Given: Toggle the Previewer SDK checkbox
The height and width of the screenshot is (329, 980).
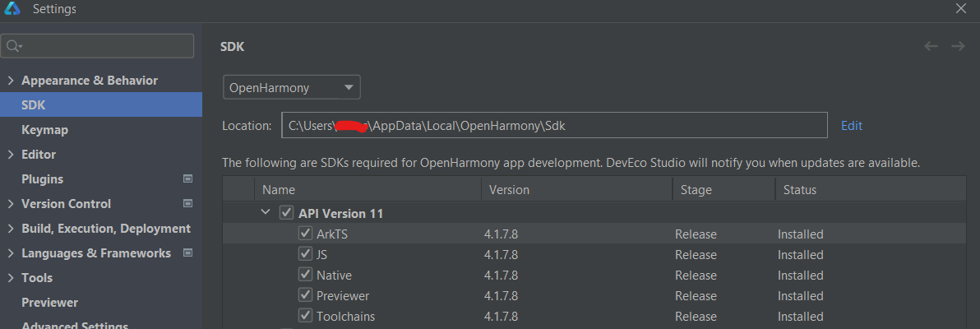Looking at the screenshot, I should click(306, 295).
